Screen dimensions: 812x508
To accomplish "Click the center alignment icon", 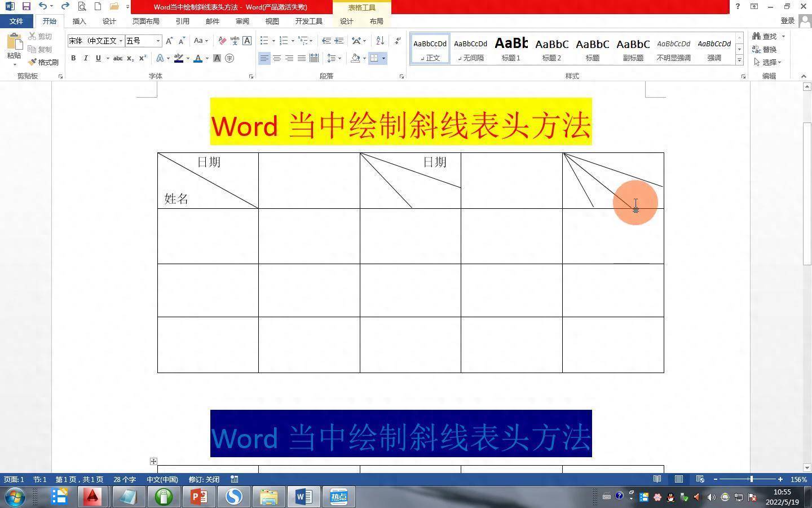I will coord(277,58).
